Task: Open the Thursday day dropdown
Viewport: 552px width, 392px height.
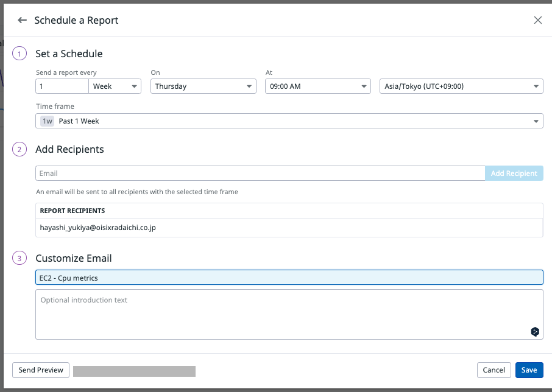Action: (x=203, y=86)
